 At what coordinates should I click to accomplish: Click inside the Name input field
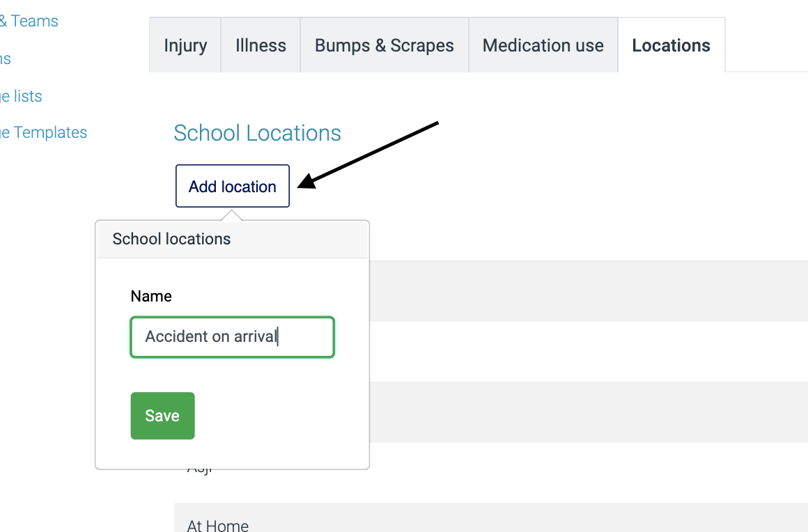click(x=232, y=336)
